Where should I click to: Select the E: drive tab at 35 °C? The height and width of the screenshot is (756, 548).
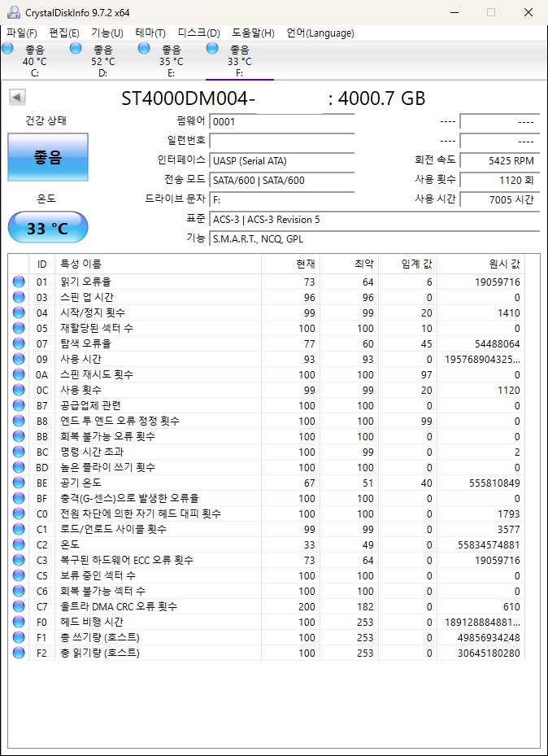pyautogui.click(x=172, y=61)
